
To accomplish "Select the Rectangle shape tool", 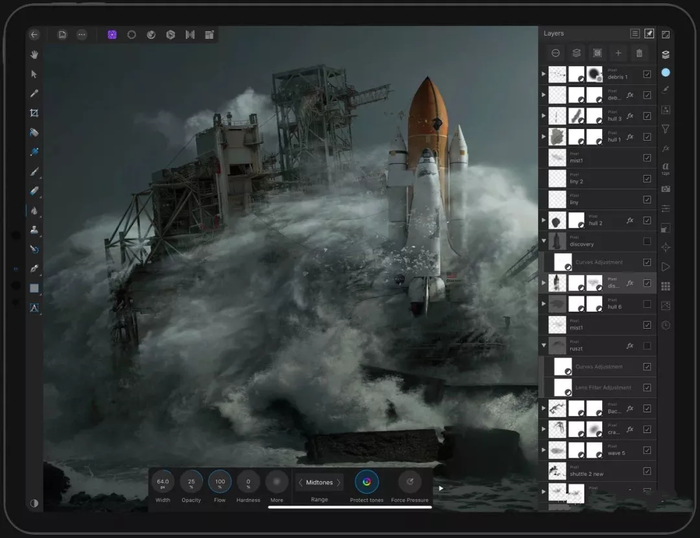I will click(34, 288).
